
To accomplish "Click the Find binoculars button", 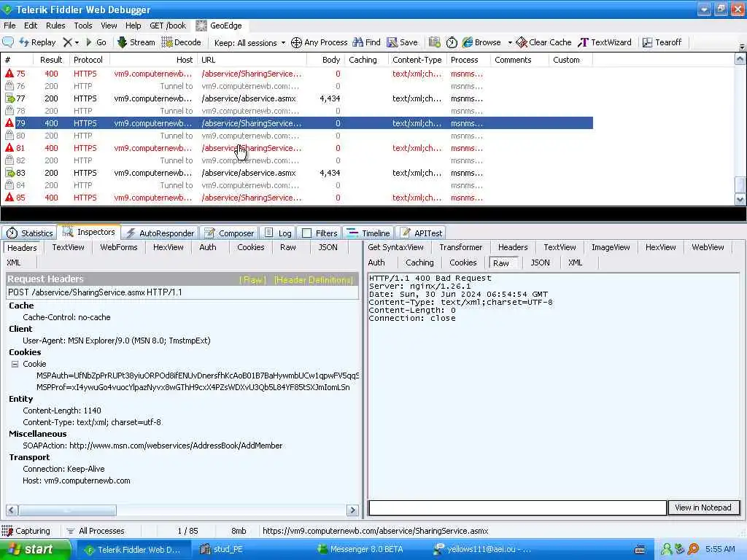I will click(366, 42).
